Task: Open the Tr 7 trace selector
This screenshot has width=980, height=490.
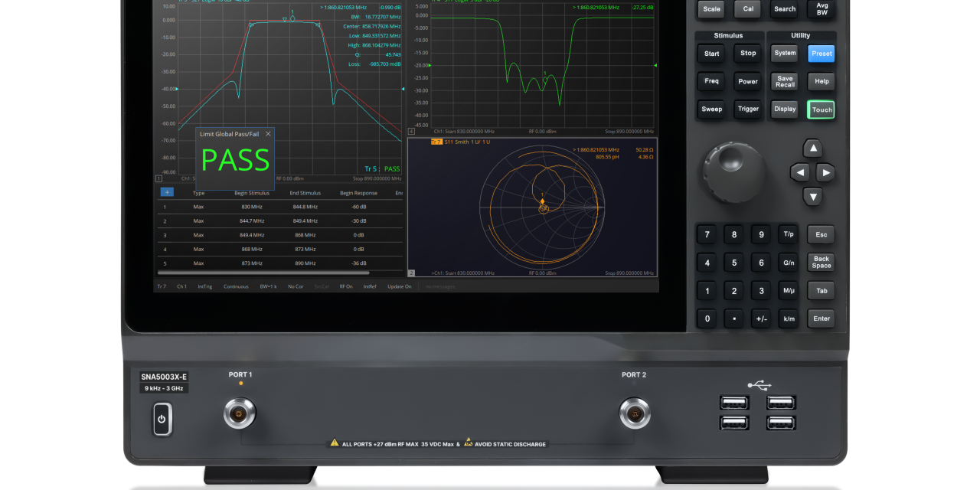Action: pos(162,286)
